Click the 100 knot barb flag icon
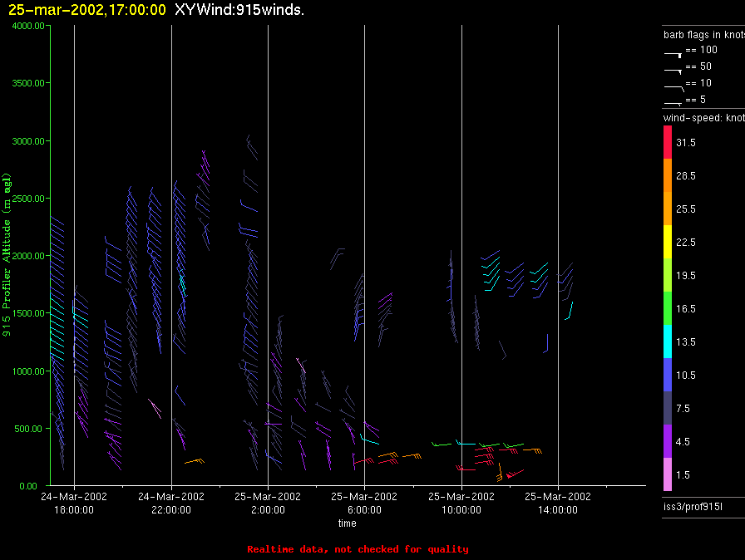This screenshot has height=560, width=745. point(673,55)
